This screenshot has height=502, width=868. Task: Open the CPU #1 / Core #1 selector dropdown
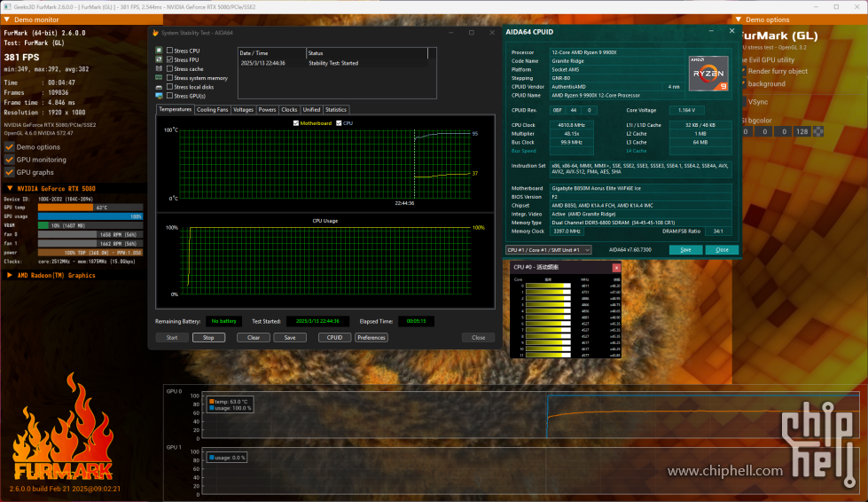(548, 249)
